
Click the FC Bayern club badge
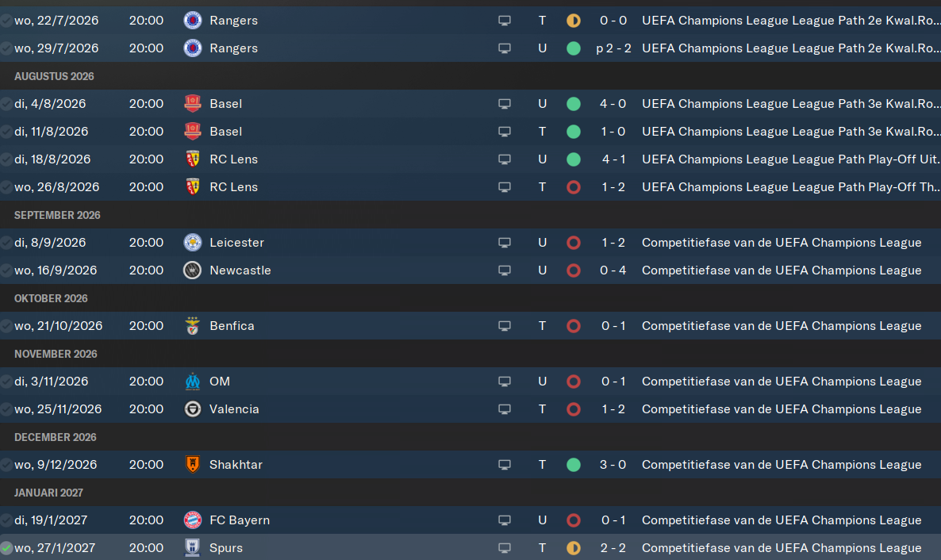[193, 520]
